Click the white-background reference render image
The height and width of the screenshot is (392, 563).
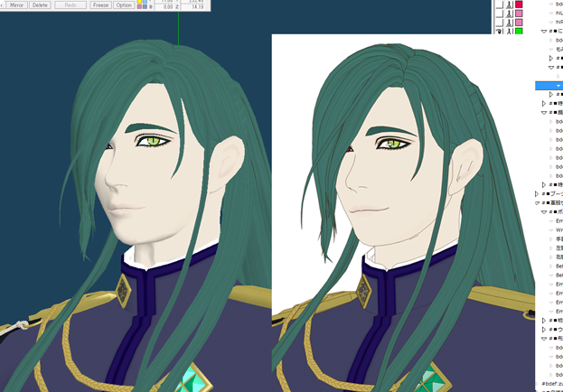[403, 213]
